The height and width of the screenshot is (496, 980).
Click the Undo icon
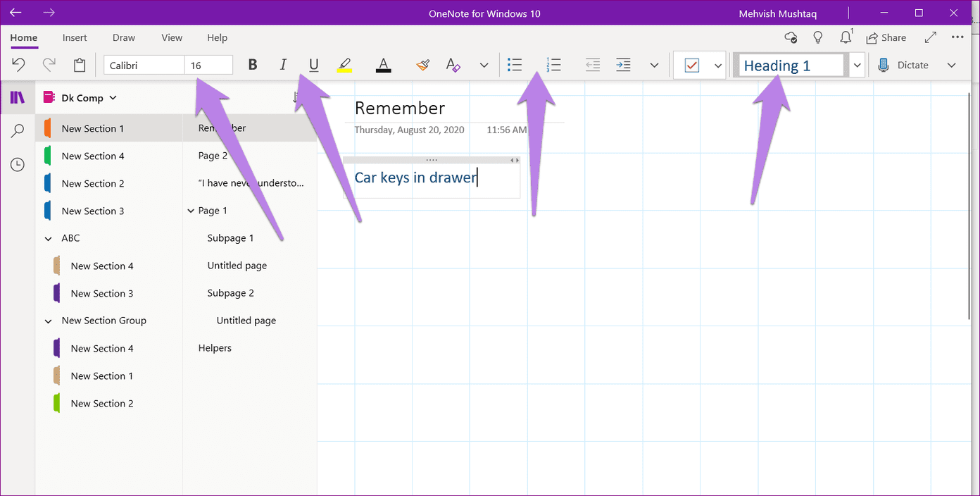click(19, 65)
